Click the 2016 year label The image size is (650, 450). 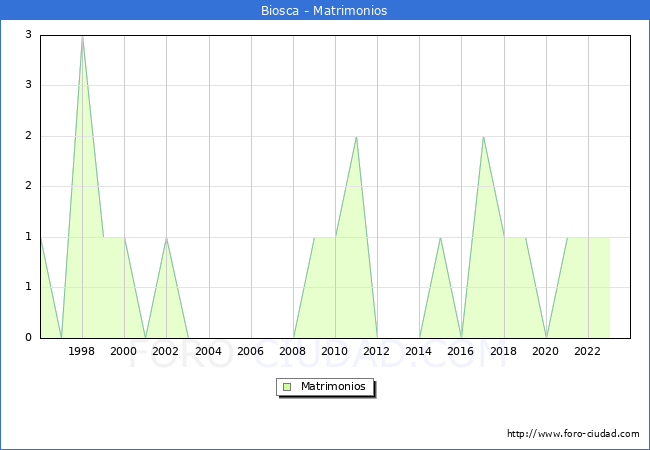pyautogui.click(x=461, y=351)
